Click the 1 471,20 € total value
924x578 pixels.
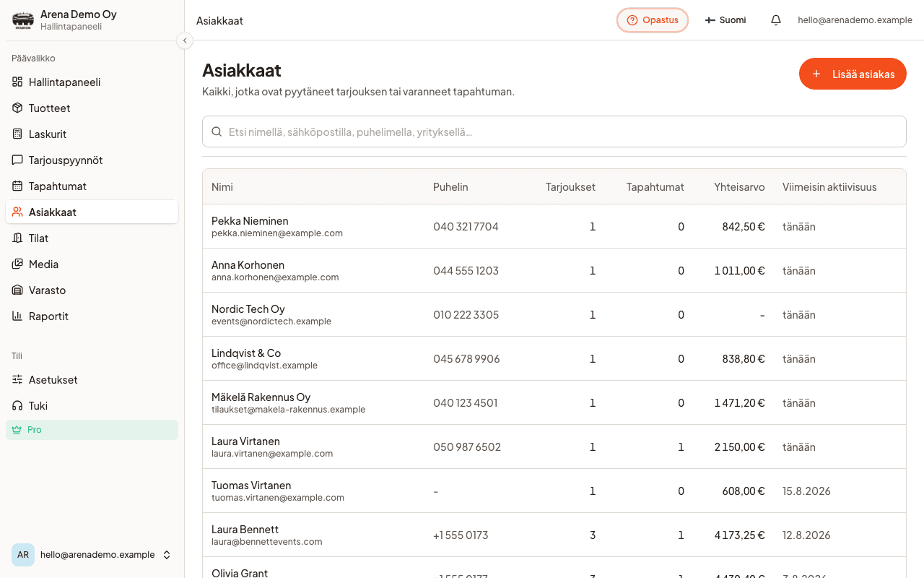tap(740, 403)
